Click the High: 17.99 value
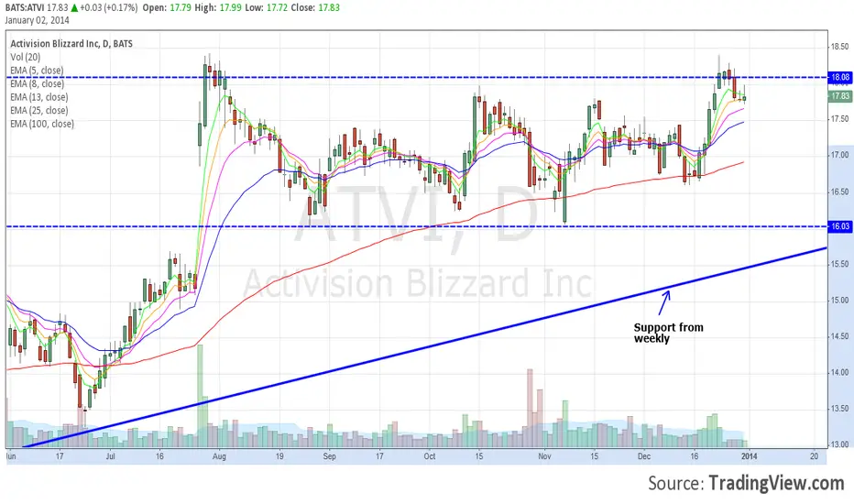The image size is (854, 504). (x=218, y=7)
